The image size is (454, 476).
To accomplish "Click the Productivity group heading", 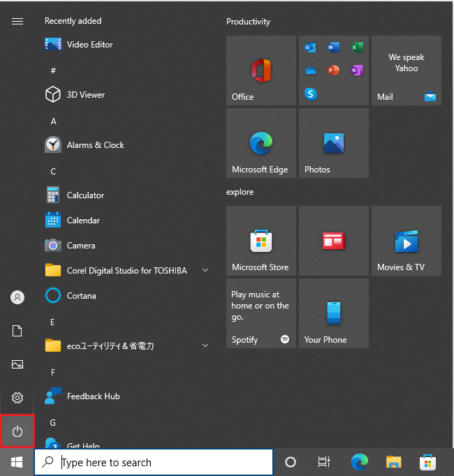I will [x=248, y=22].
